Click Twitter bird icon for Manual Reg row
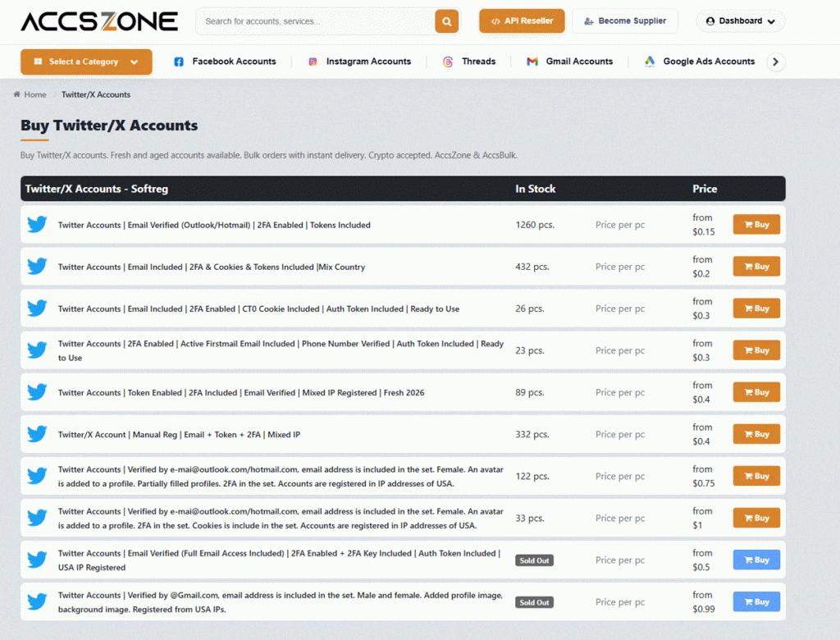This screenshot has height=640, width=840. (x=37, y=433)
